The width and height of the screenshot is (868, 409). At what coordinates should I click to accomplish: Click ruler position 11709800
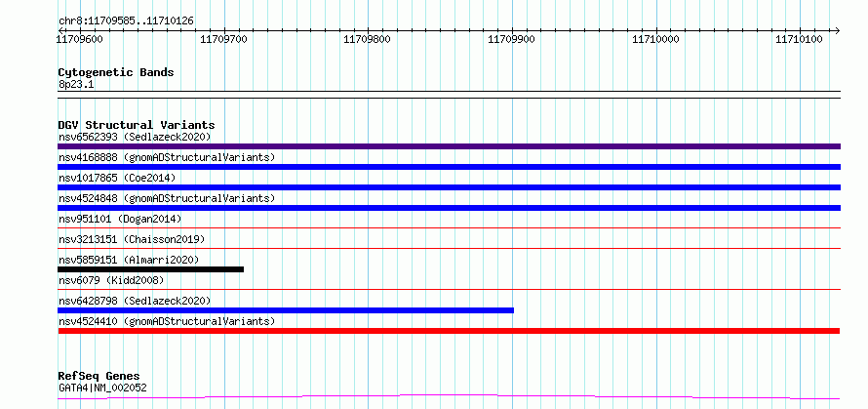click(367, 39)
